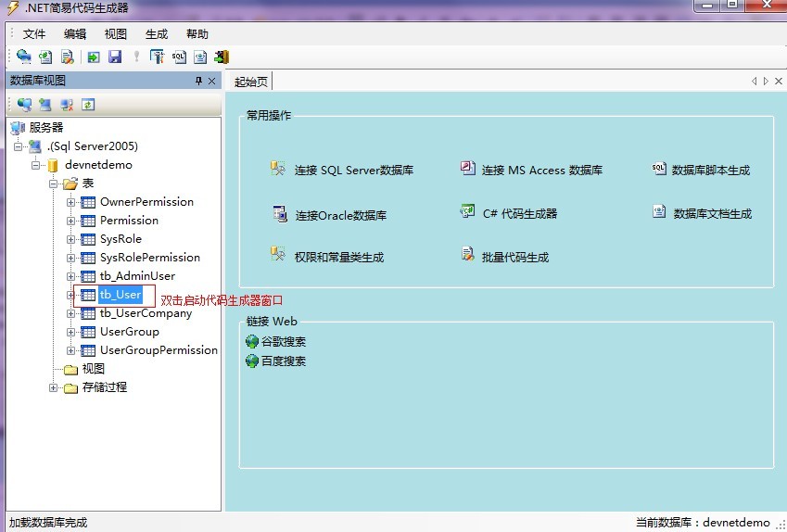
Task: Expand the 存储过程 folder node
Action: click(54, 387)
